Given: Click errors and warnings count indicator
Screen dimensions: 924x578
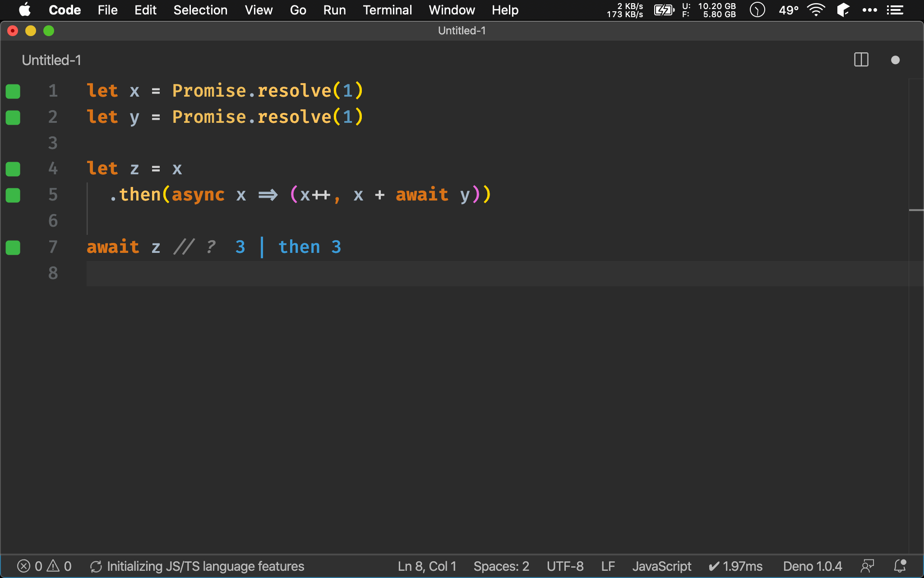Looking at the screenshot, I should 44,566.
